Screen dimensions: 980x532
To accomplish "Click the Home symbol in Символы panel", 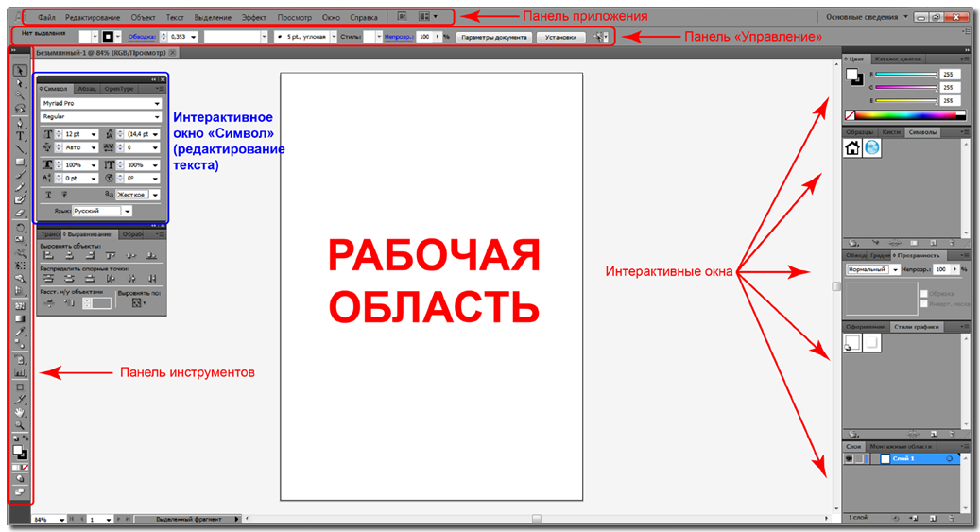I will [852, 148].
